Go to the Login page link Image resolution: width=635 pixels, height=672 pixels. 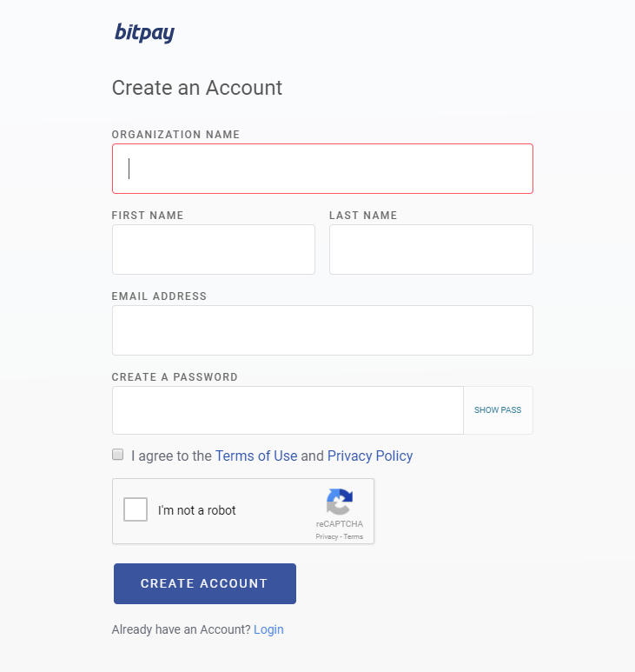pos(268,629)
